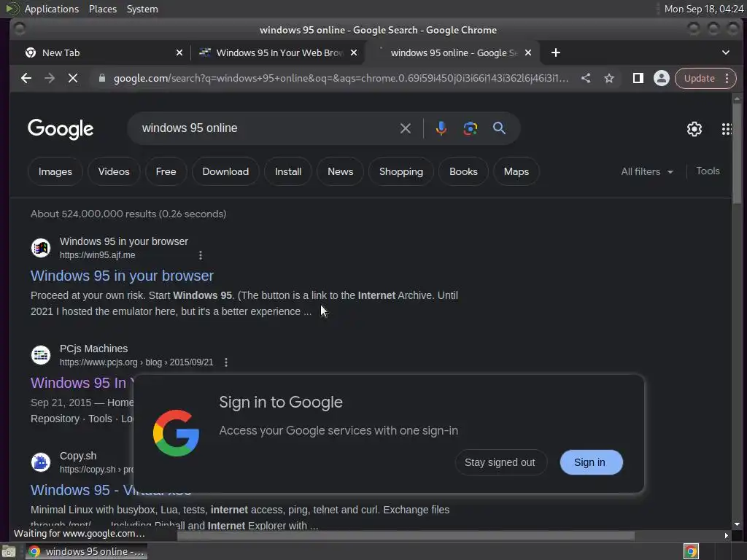747x560 pixels.
Task: Switch to Windows 95 In Your Web Browser tab
Action: [x=279, y=52]
